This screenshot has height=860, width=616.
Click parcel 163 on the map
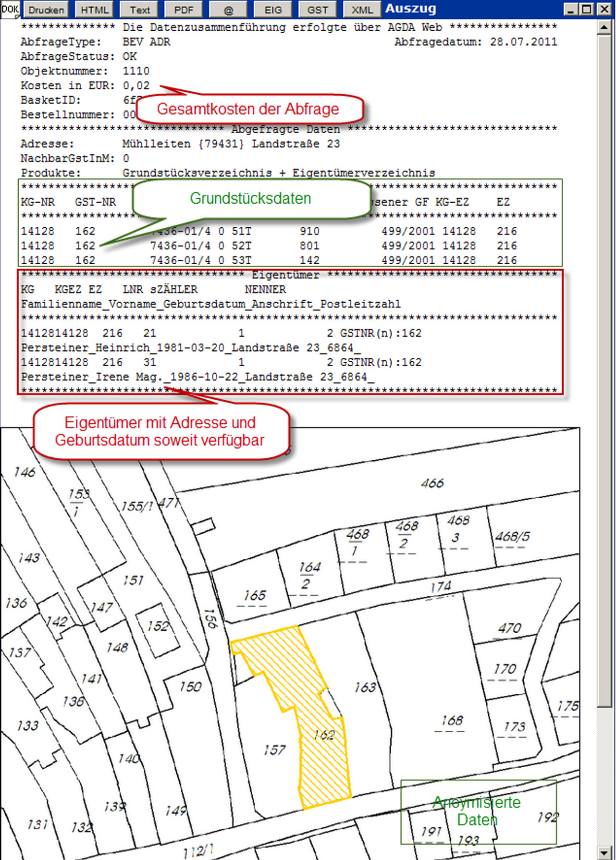coord(365,688)
